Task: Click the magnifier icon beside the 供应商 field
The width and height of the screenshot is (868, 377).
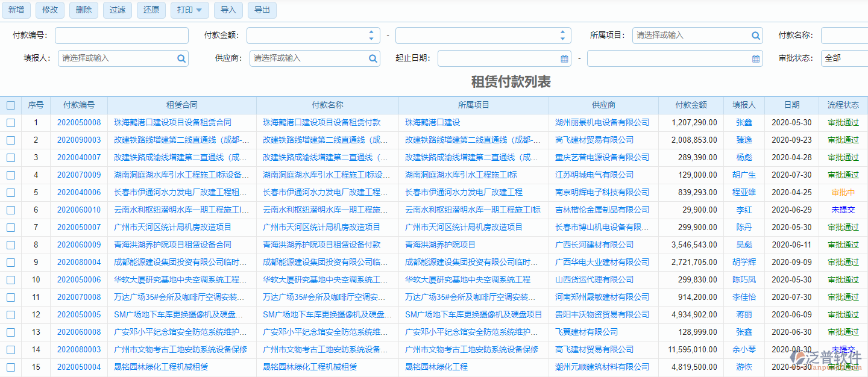Action: coord(373,58)
